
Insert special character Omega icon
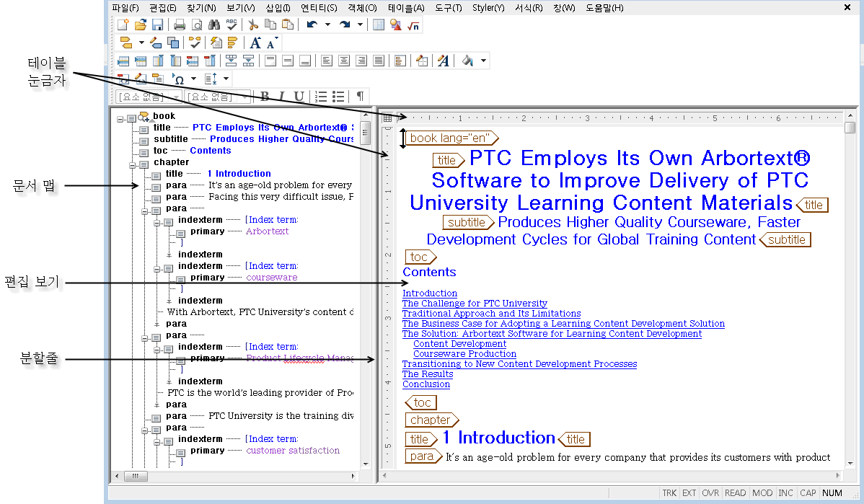(178, 79)
